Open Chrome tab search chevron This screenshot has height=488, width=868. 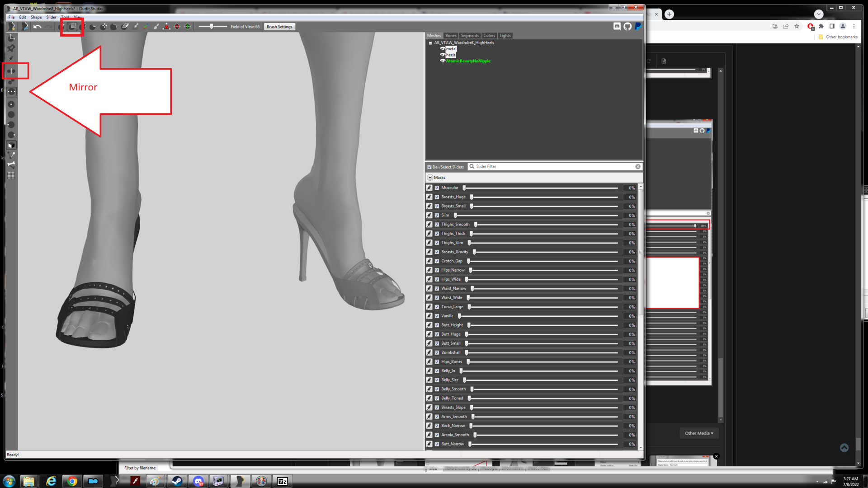click(x=819, y=14)
